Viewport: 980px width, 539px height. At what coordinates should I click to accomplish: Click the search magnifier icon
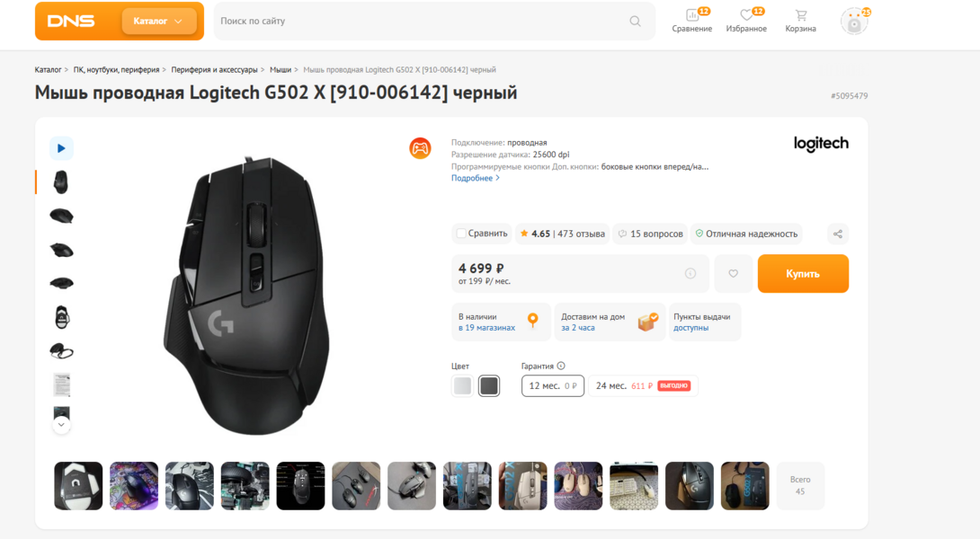[x=635, y=22]
